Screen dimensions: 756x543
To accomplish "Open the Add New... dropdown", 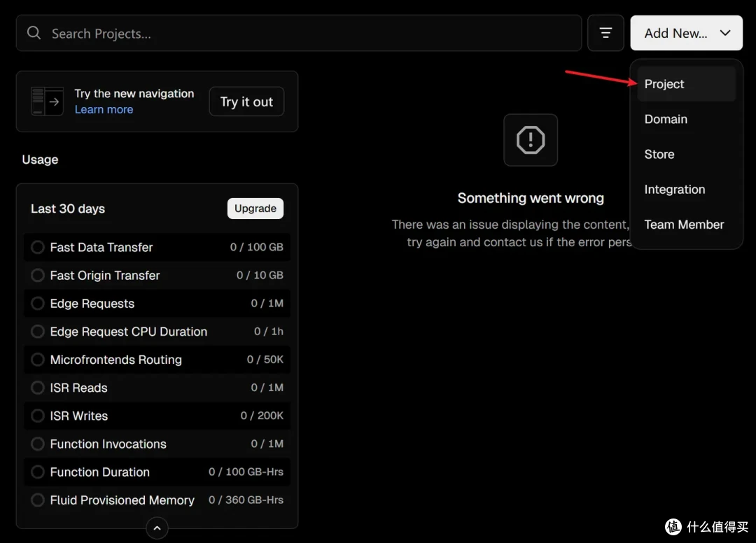I will [686, 33].
